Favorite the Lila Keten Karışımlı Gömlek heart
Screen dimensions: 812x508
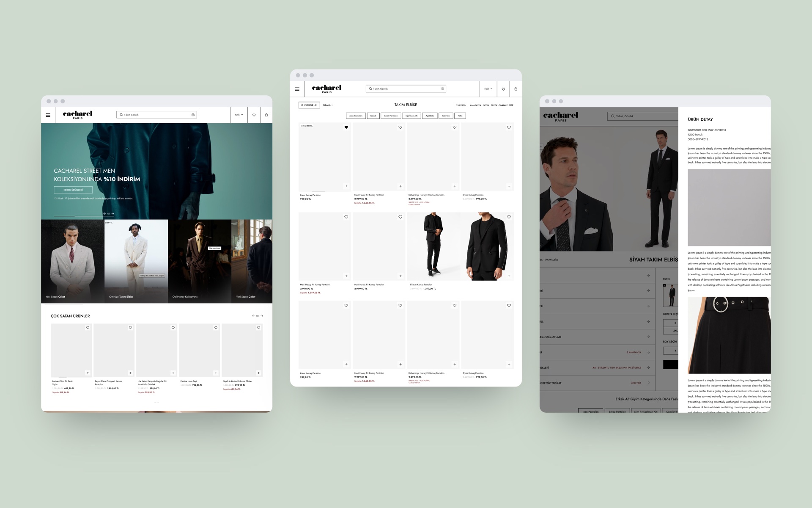pyautogui.click(x=173, y=328)
